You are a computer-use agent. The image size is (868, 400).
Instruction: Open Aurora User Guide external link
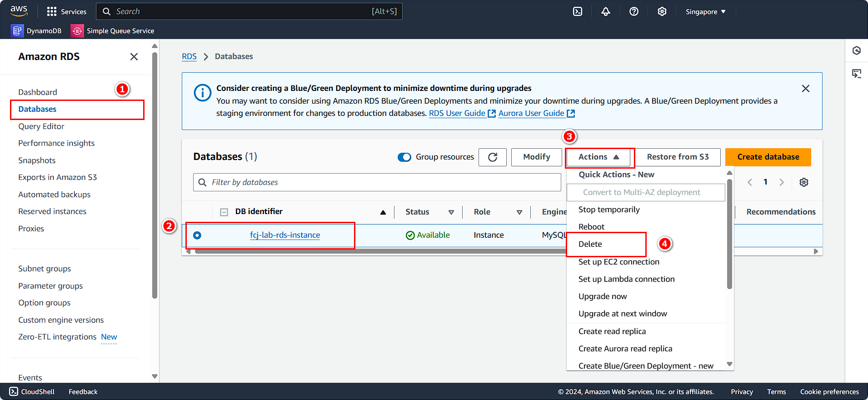tap(537, 113)
